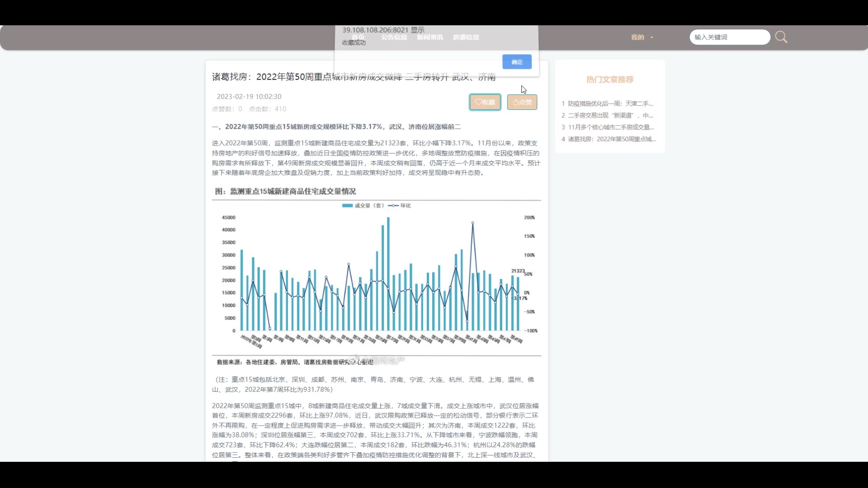Open recommended article 二手房交易出现新渠道
Viewport: 868px width, 488px height.
(610, 115)
